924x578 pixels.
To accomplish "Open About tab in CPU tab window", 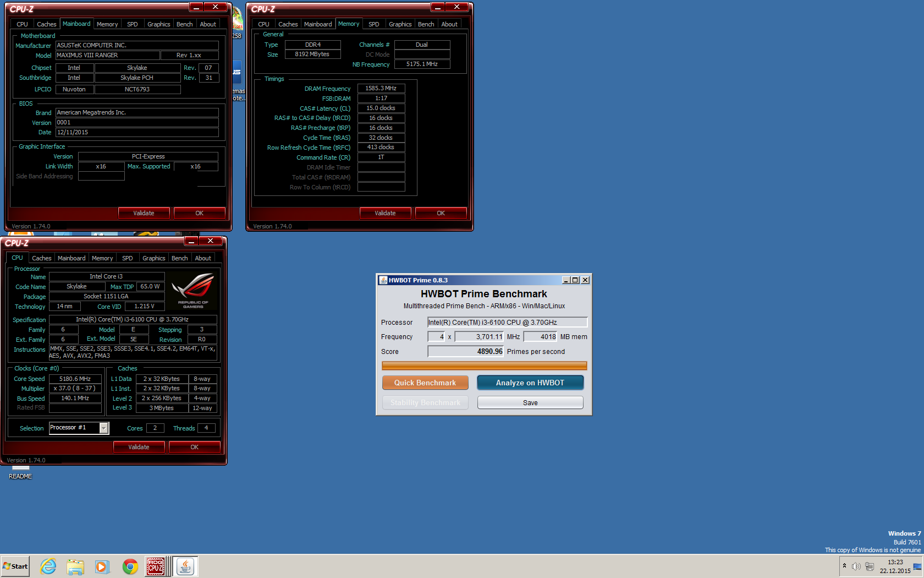I will tap(203, 258).
